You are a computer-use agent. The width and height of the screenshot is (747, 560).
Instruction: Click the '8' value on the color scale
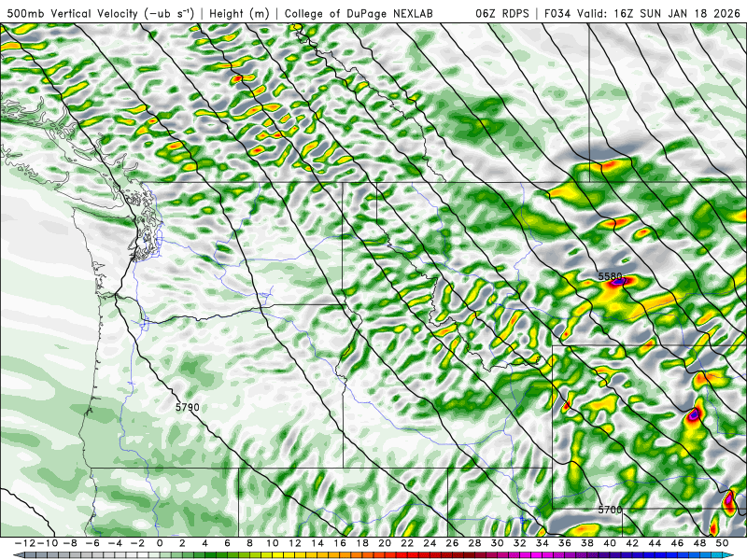click(249, 543)
